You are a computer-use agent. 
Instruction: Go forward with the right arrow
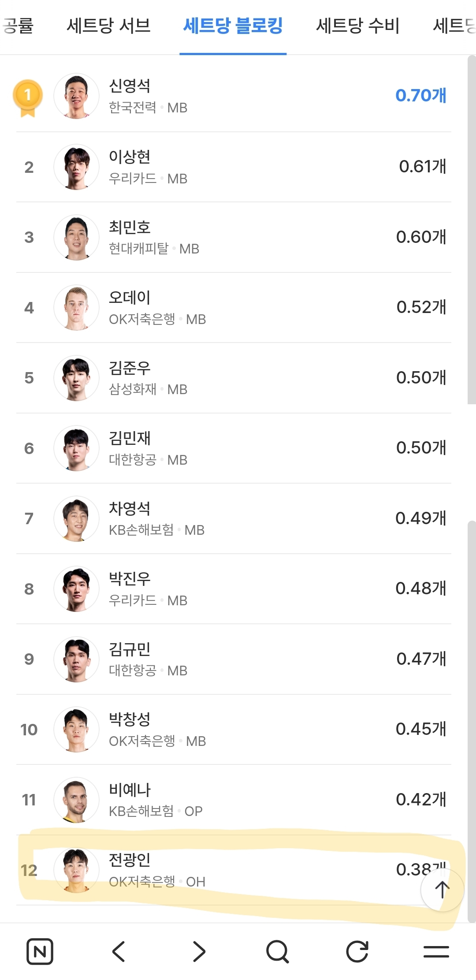click(199, 951)
